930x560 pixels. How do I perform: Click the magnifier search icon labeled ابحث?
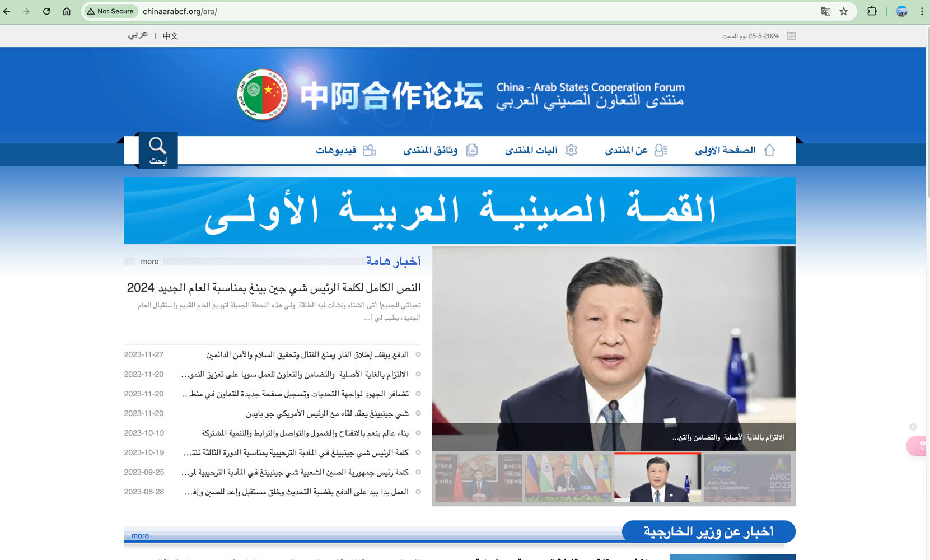(158, 150)
